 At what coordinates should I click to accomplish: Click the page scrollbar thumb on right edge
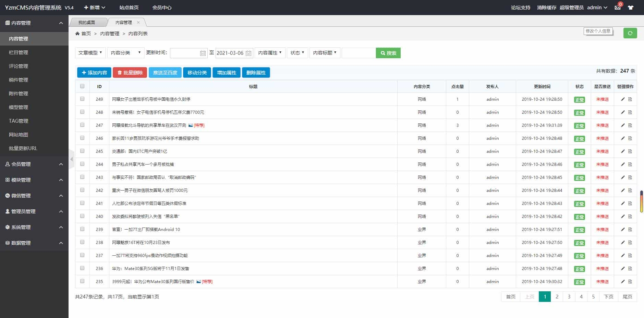[x=642, y=201]
